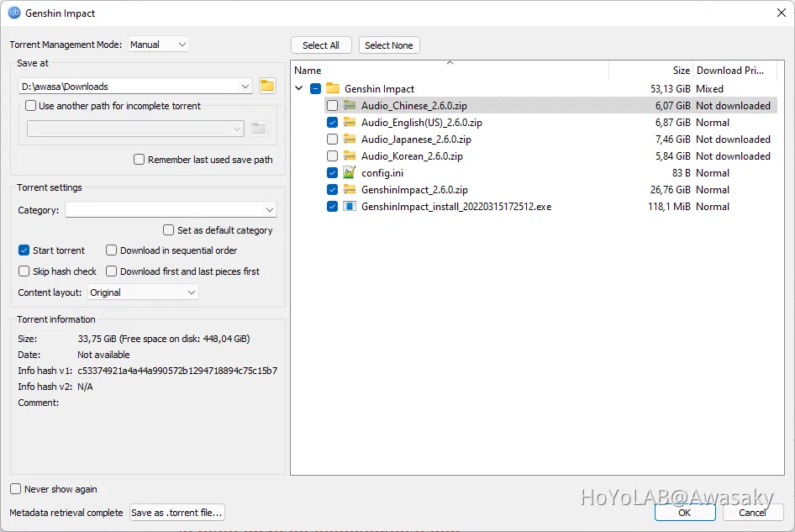Click the Genshin Impact folder icon in the tree
Screen dimensions: 795x532
click(x=332, y=88)
